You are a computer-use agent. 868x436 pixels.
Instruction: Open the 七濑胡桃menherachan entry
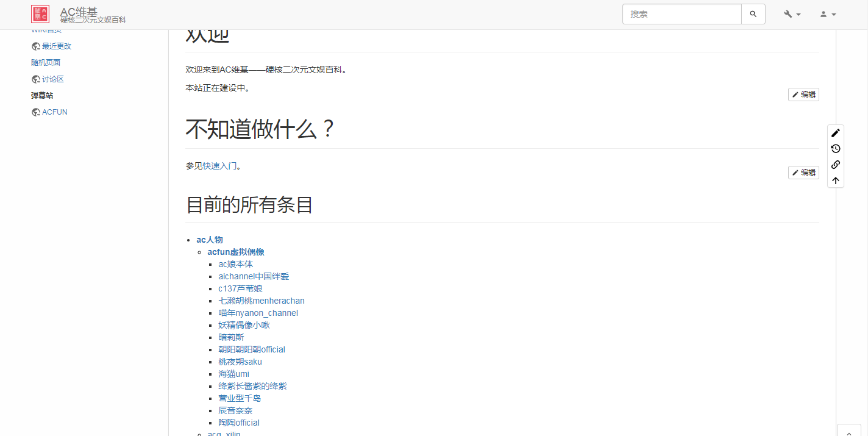coord(261,301)
